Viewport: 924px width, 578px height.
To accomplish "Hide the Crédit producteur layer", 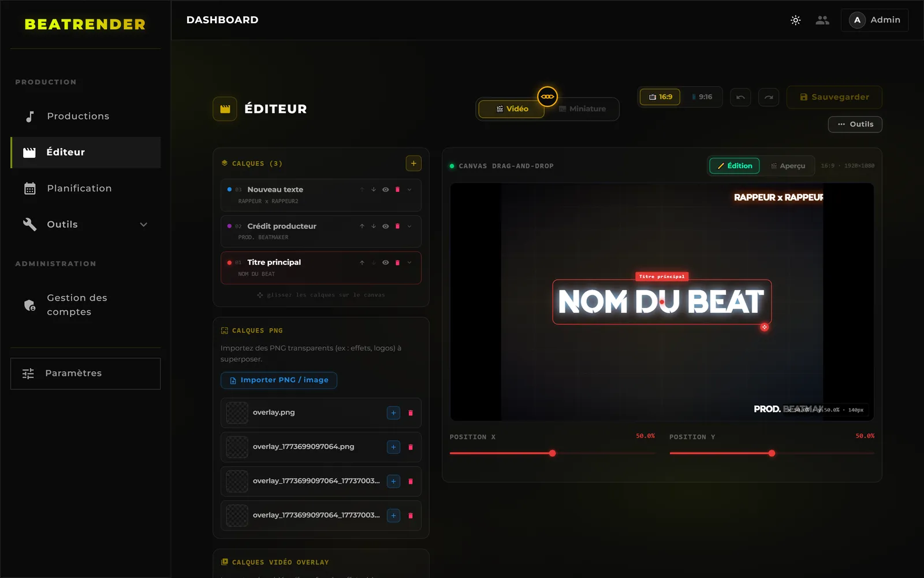I will point(385,226).
